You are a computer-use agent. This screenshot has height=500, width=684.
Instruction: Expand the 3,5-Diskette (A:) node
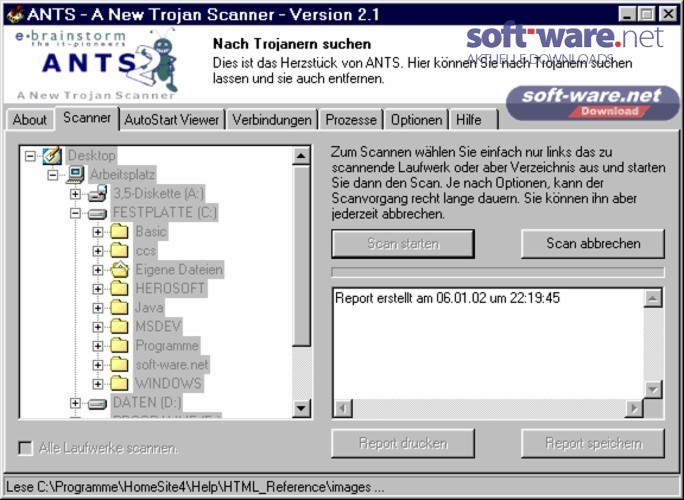pyautogui.click(x=75, y=194)
